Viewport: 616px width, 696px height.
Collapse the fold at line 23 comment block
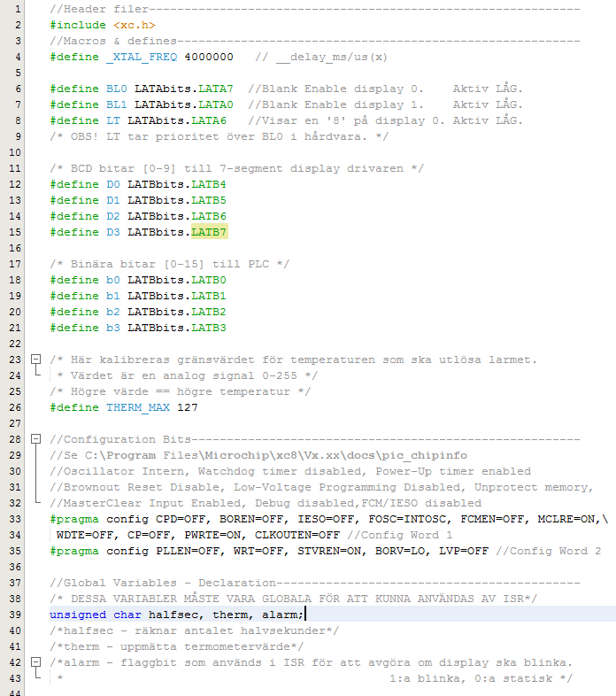[36, 360]
